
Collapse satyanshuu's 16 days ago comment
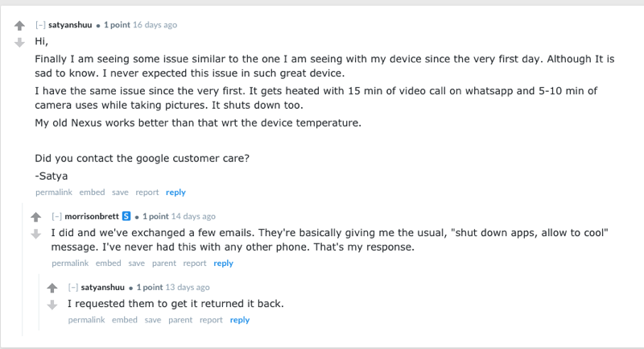pyautogui.click(x=40, y=25)
